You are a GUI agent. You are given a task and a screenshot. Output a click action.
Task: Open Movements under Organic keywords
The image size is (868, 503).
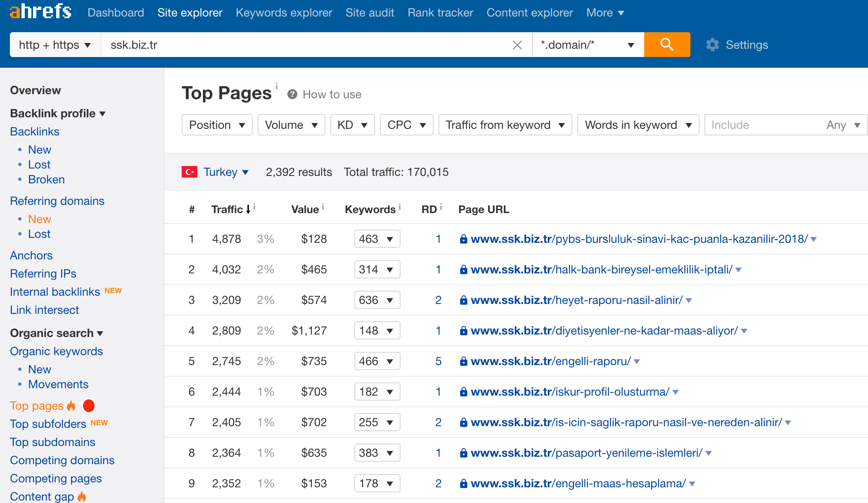click(x=58, y=384)
